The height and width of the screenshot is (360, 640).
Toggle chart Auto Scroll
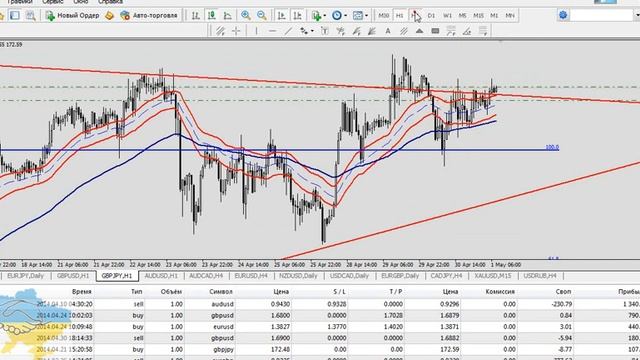(x=282, y=16)
